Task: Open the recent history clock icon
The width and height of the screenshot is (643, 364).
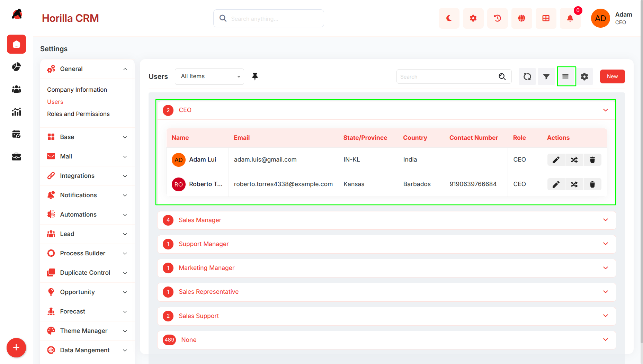Action: point(497,18)
